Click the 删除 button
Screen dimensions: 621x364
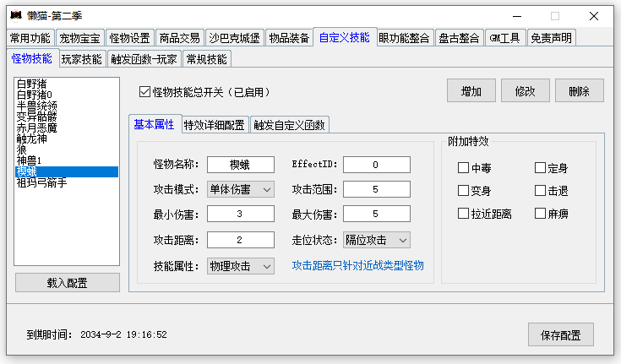pyautogui.click(x=579, y=90)
